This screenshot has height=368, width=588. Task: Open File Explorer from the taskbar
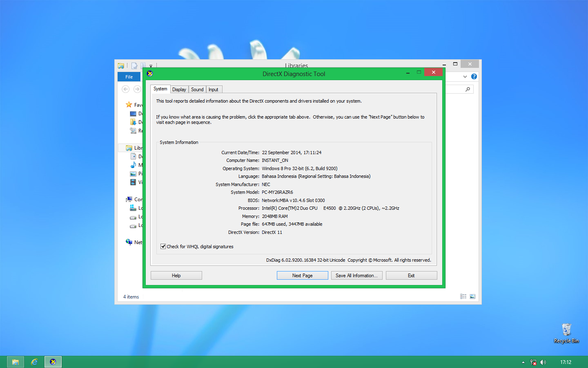pyautogui.click(x=16, y=362)
